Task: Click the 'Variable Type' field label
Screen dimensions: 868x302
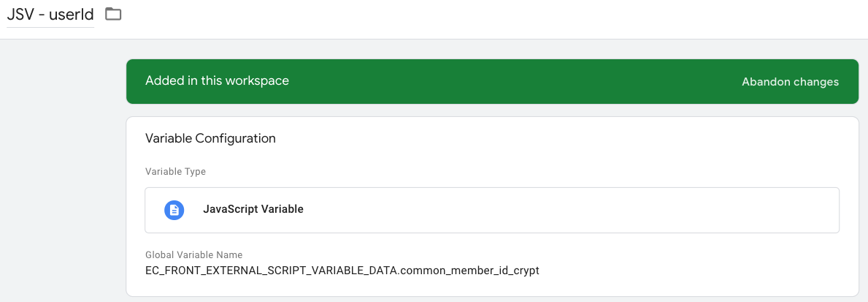Action: [x=175, y=172]
